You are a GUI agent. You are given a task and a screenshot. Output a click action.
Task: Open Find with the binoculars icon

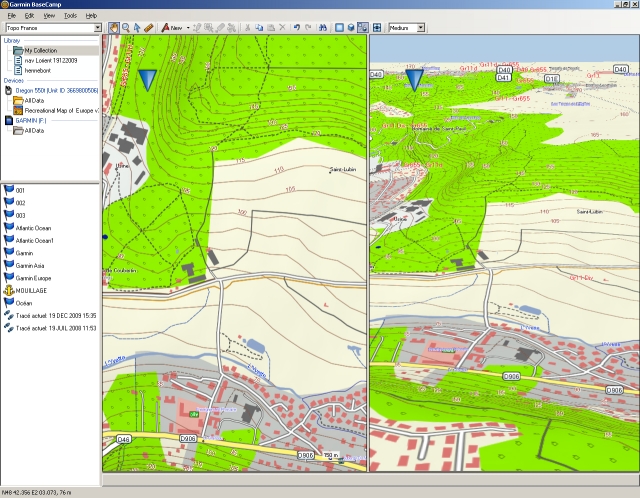[323, 28]
